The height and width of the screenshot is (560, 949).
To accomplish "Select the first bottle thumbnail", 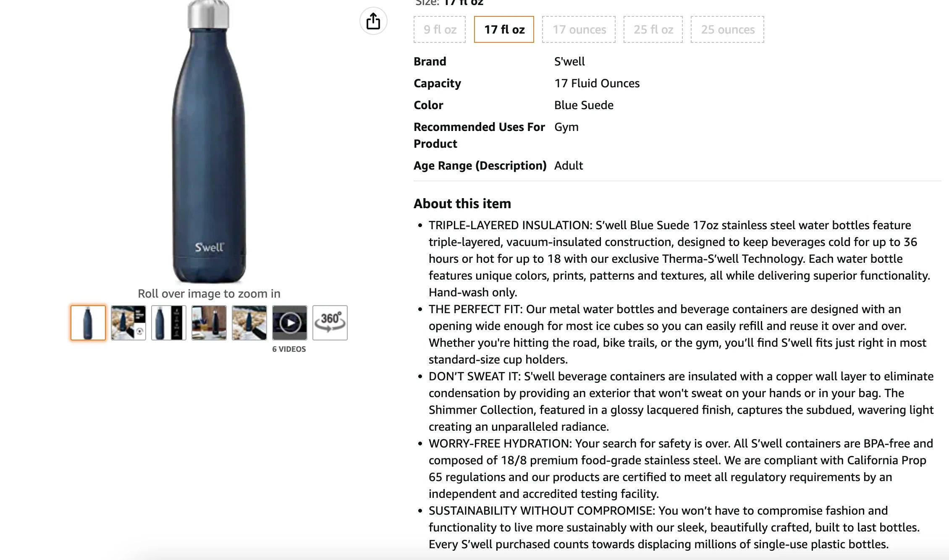I will coord(88,323).
